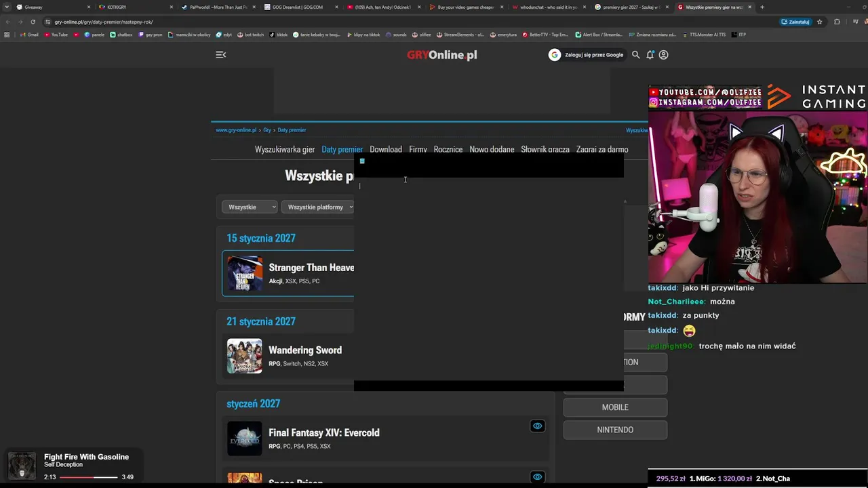Screen dimensions: 868x488
Task: Open the Wandering Sword game link
Action: click(x=305, y=350)
